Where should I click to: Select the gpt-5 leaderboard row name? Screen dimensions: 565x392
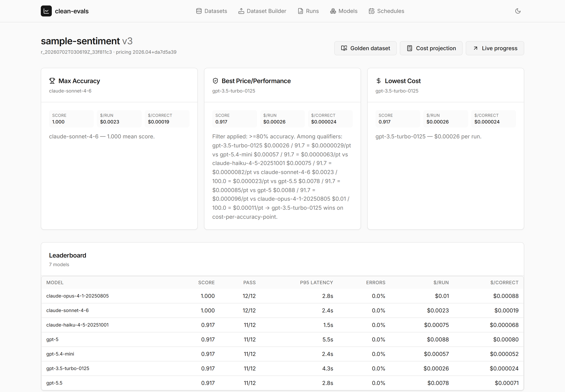pyautogui.click(x=52, y=339)
